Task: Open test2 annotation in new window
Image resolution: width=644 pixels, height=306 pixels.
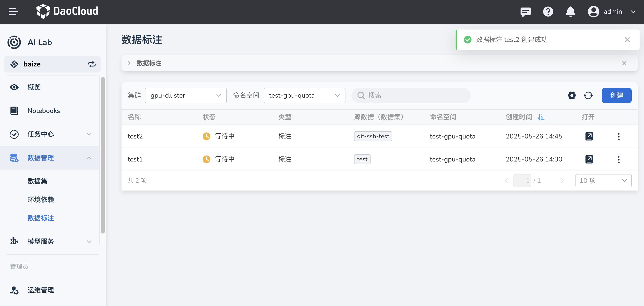Action: (x=589, y=136)
